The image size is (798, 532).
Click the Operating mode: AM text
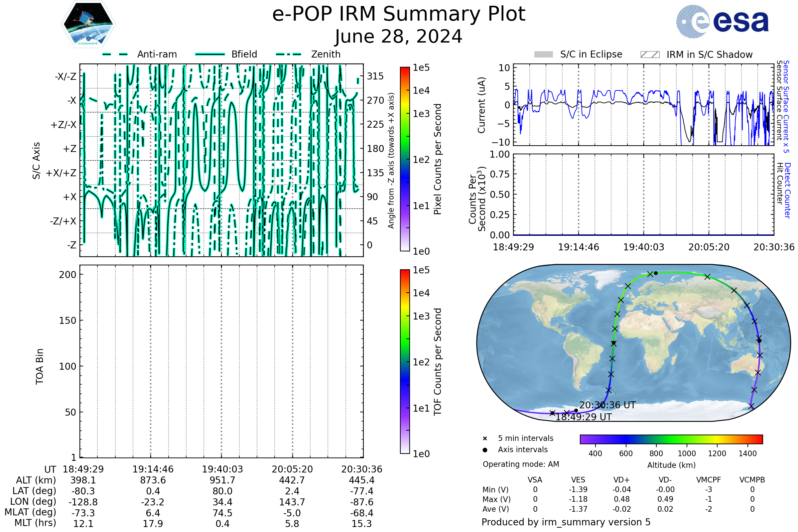coord(521,464)
